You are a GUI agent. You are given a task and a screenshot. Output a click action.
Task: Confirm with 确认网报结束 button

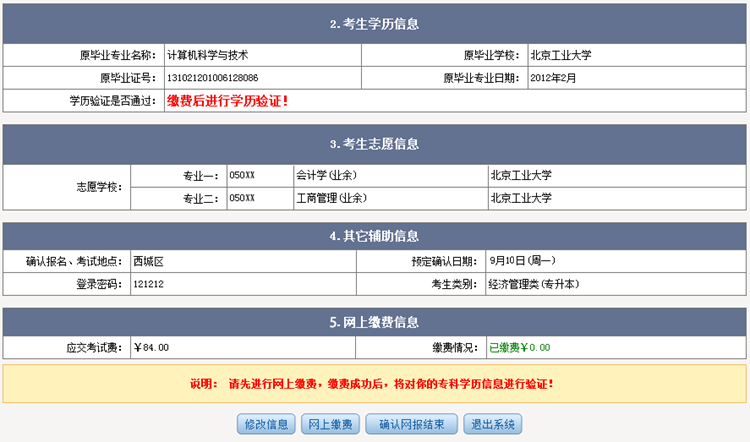pyautogui.click(x=411, y=424)
